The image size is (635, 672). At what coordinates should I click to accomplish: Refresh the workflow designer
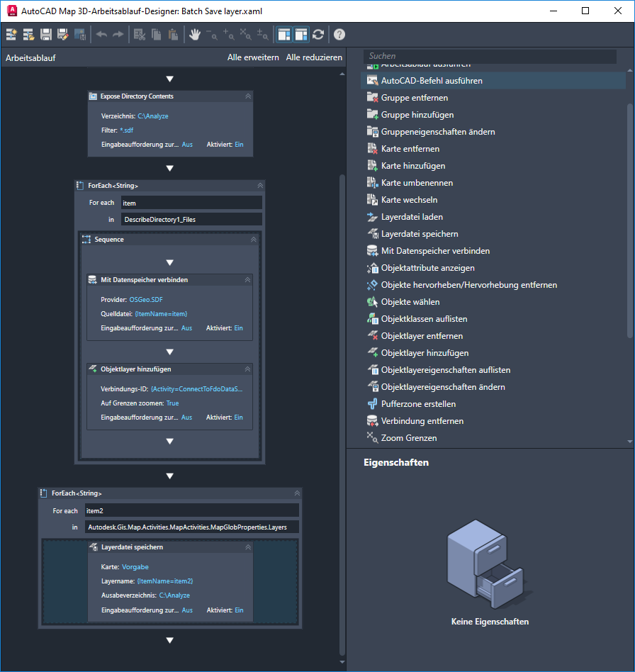318,35
